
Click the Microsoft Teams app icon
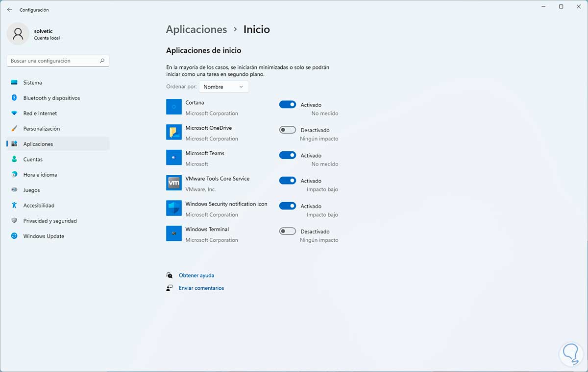(x=174, y=158)
